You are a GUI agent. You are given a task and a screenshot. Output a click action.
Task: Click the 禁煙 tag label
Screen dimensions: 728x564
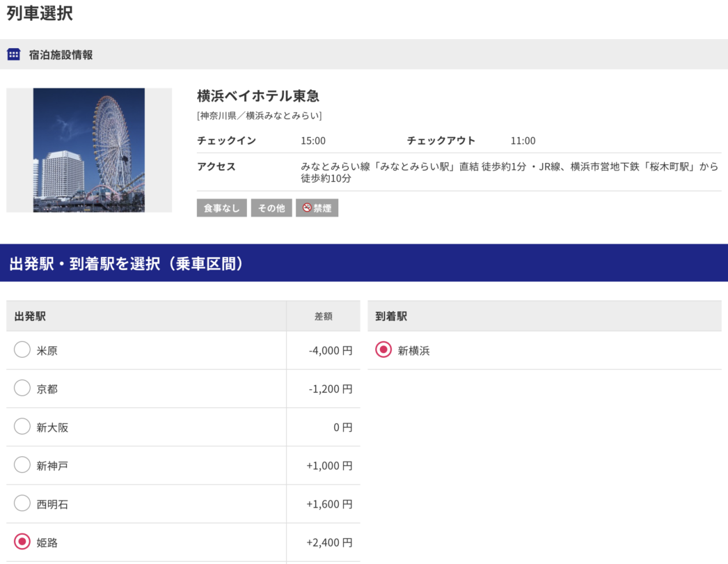coord(322,208)
